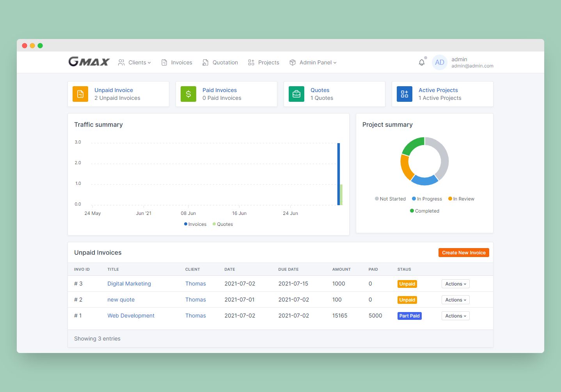Click the orange Unpaid Invoice card icon
This screenshot has height=392, width=561.
80,94
